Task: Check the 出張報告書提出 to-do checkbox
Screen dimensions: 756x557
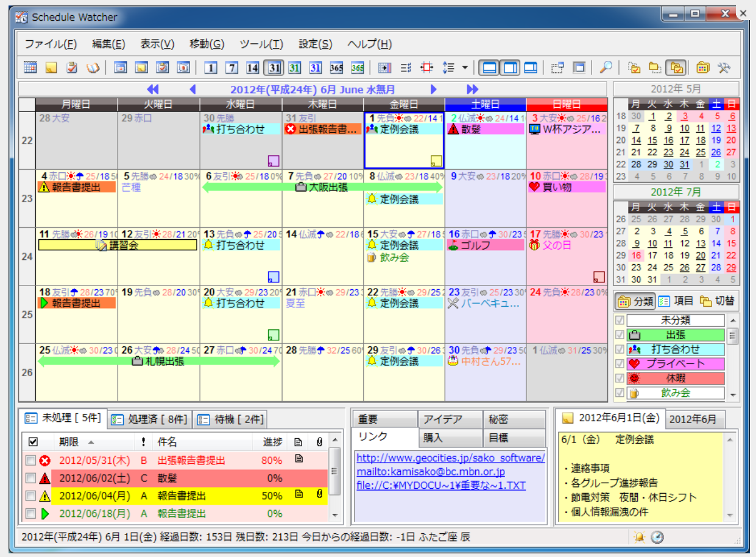Action: [31, 460]
